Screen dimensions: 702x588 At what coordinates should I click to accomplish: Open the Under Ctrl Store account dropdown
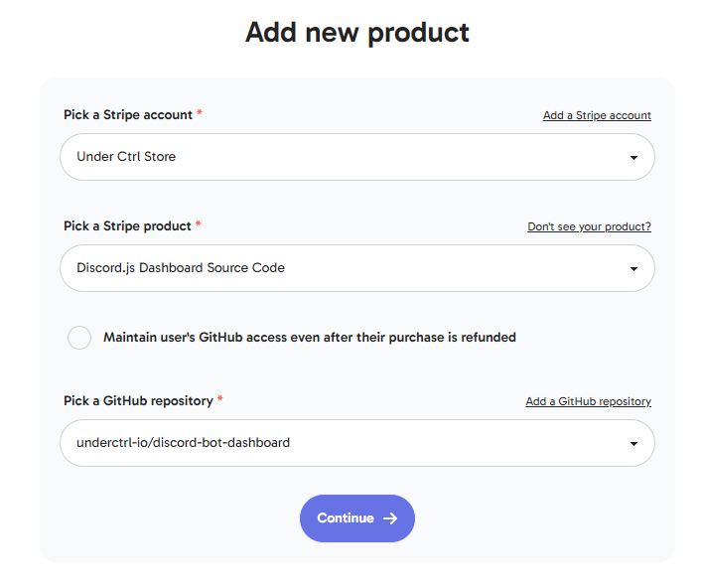point(357,157)
